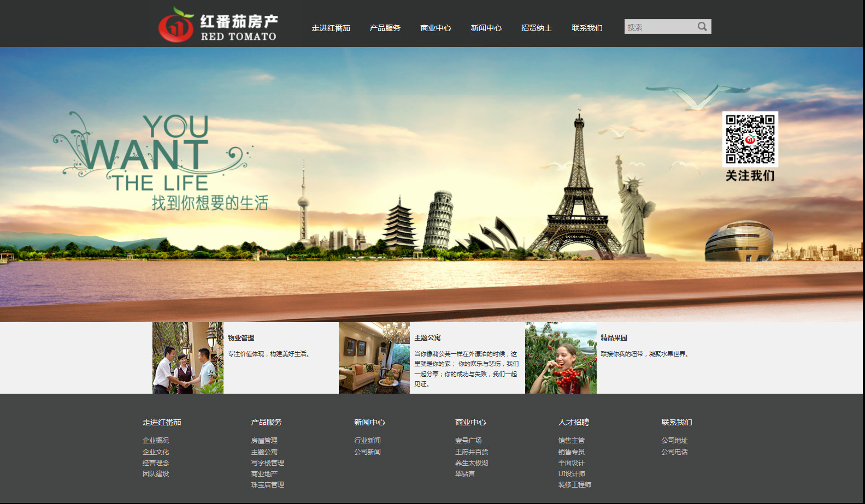Click the 物业管理 handshake photo
865x504 pixels.
point(188,358)
